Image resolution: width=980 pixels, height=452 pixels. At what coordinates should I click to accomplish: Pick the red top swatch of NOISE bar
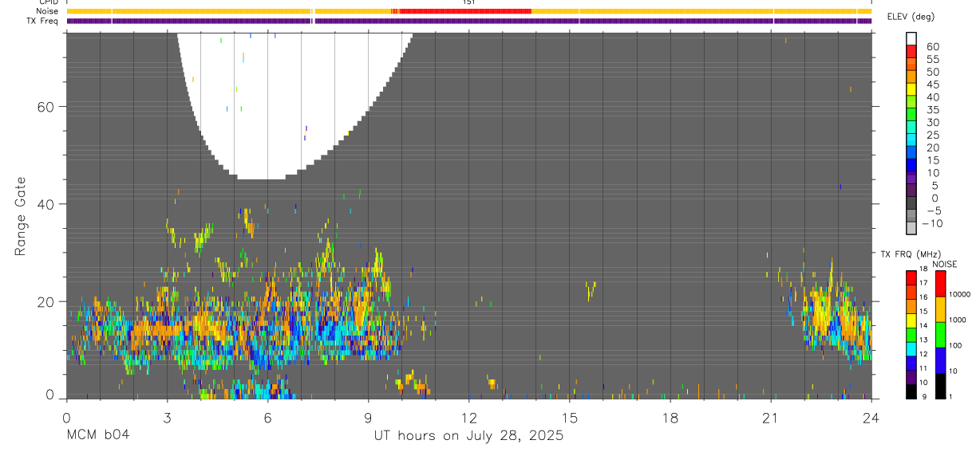pyautogui.click(x=942, y=284)
